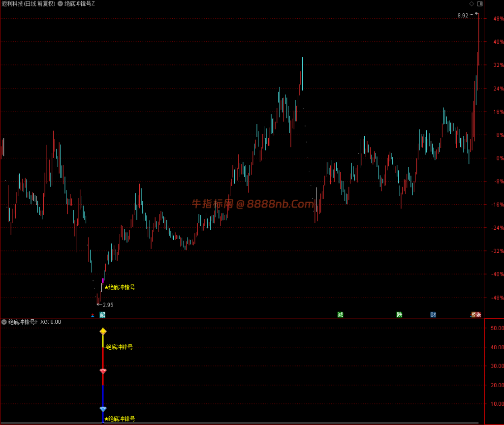The image size is (504, 425).
Task: Click the small red-blue arrow marker beside 解
Action: (93, 315)
